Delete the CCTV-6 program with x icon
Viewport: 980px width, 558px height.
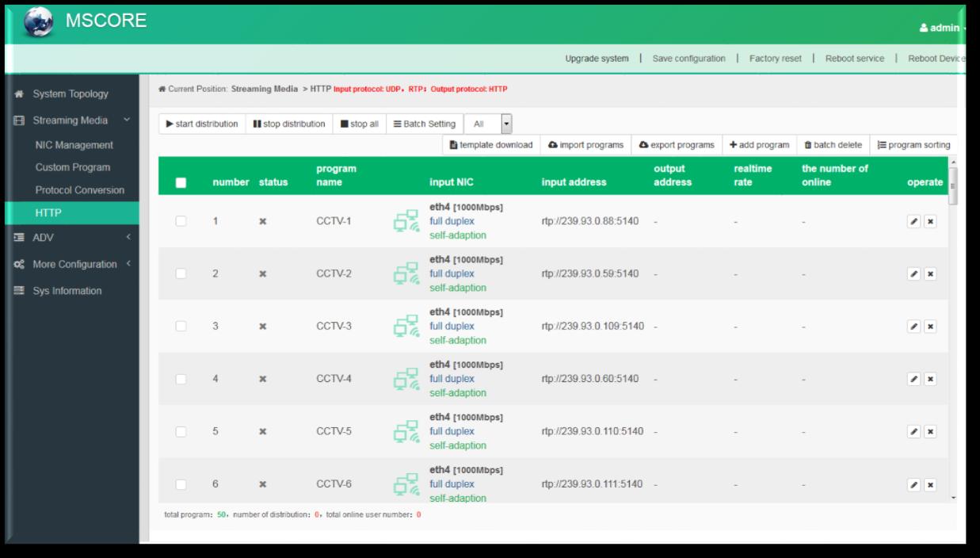tap(930, 484)
